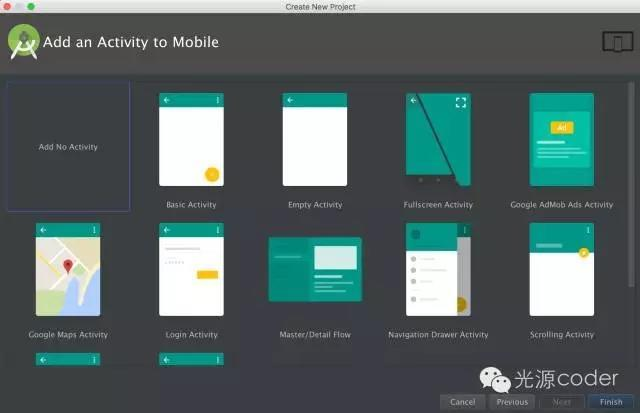640x413 pixels.
Task: Choose the Master/Detail Flow thumbnail
Action: coord(315,269)
